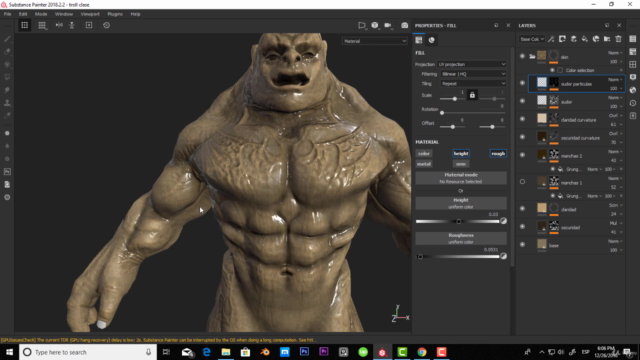Toggle the metal channel button
Image resolution: width=640 pixels, height=360 pixels.
(x=424, y=164)
